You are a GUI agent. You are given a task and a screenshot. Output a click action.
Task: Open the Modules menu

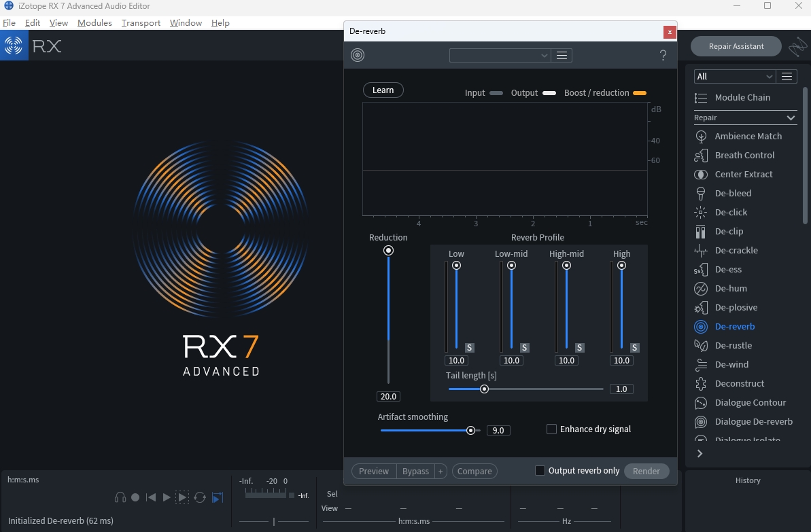94,22
